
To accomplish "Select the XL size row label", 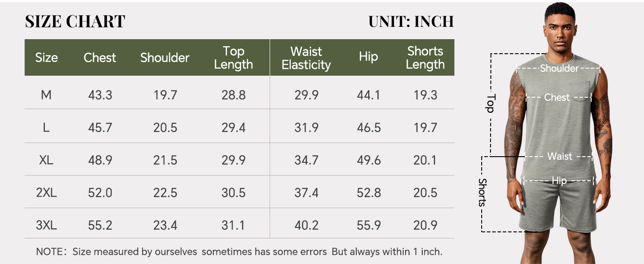I will [46, 160].
